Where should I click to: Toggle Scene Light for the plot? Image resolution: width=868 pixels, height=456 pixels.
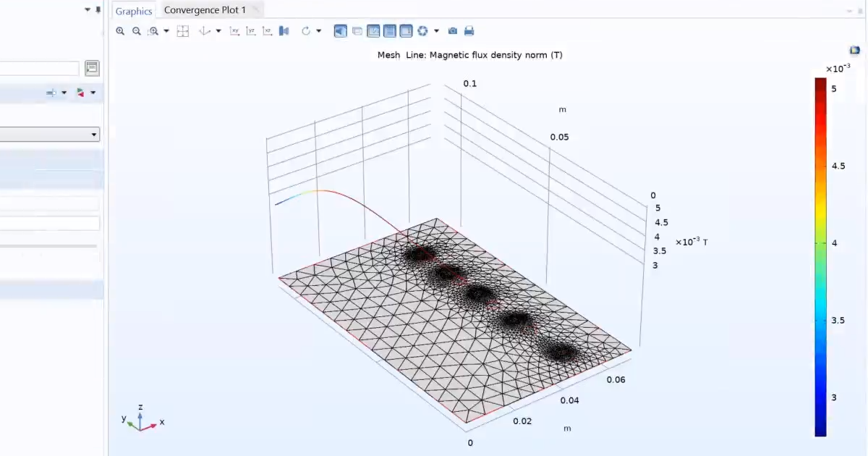(x=340, y=30)
